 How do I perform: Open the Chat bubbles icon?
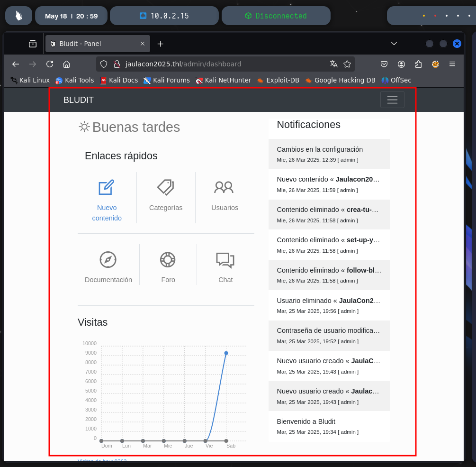click(225, 260)
